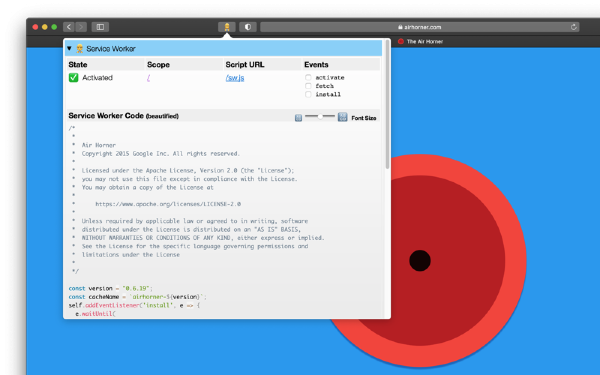This screenshot has width=600, height=375.
Task: Click the green Activated checkmark icon
Action: click(73, 78)
